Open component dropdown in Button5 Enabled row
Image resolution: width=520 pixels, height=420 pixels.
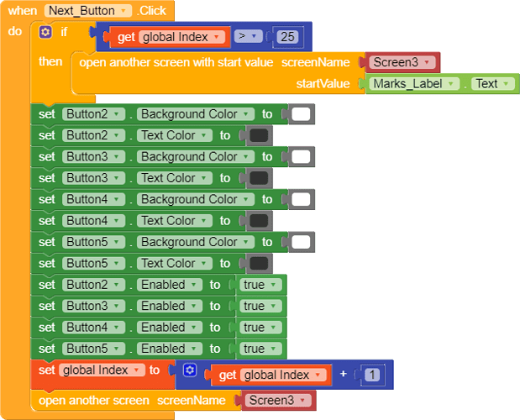point(93,349)
